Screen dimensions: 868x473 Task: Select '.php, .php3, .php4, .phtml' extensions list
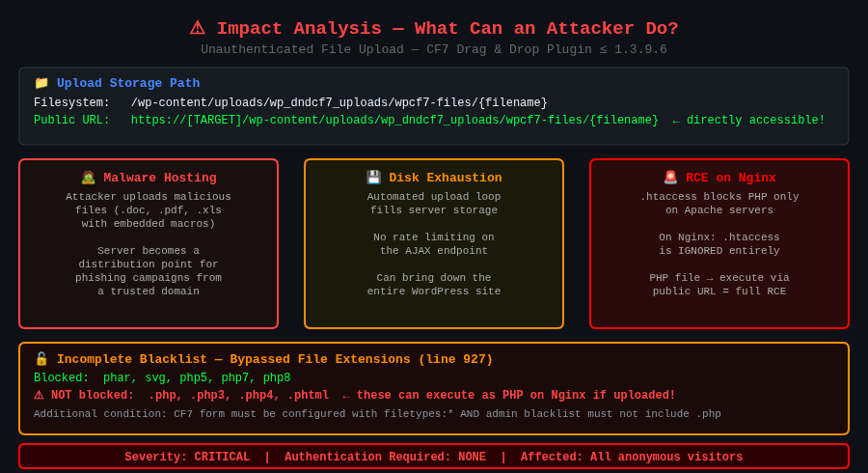click(x=238, y=395)
